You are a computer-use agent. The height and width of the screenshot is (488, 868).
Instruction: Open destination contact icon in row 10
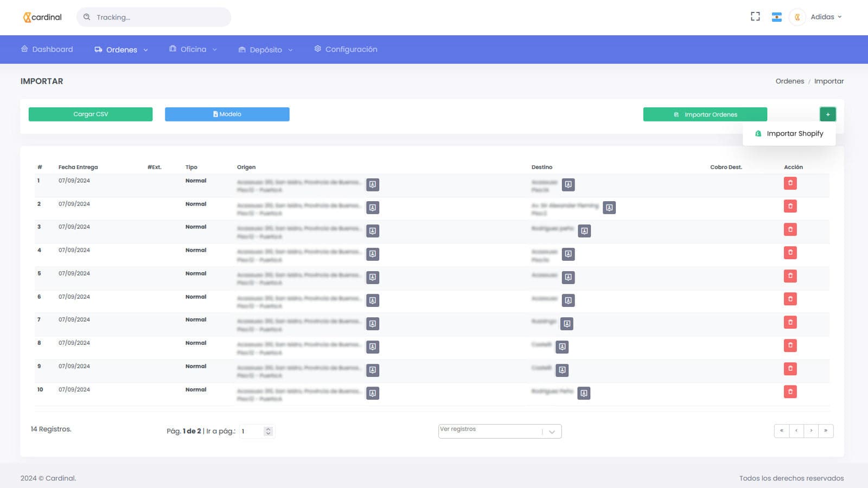(x=584, y=393)
